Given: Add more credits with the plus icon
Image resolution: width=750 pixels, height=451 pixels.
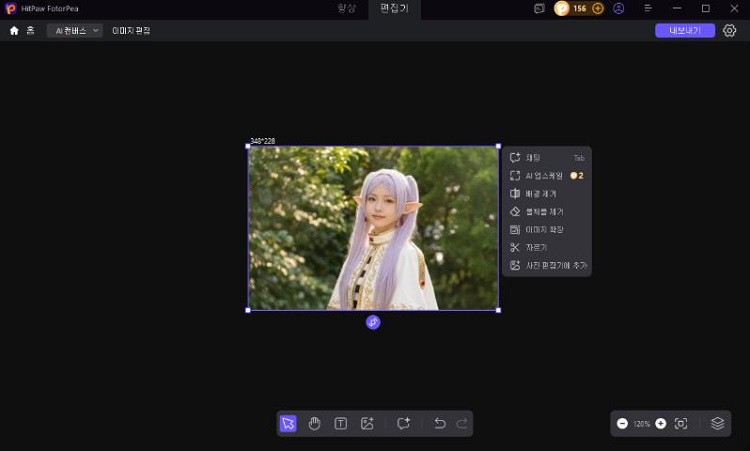Looking at the screenshot, I should coord(597,9).
